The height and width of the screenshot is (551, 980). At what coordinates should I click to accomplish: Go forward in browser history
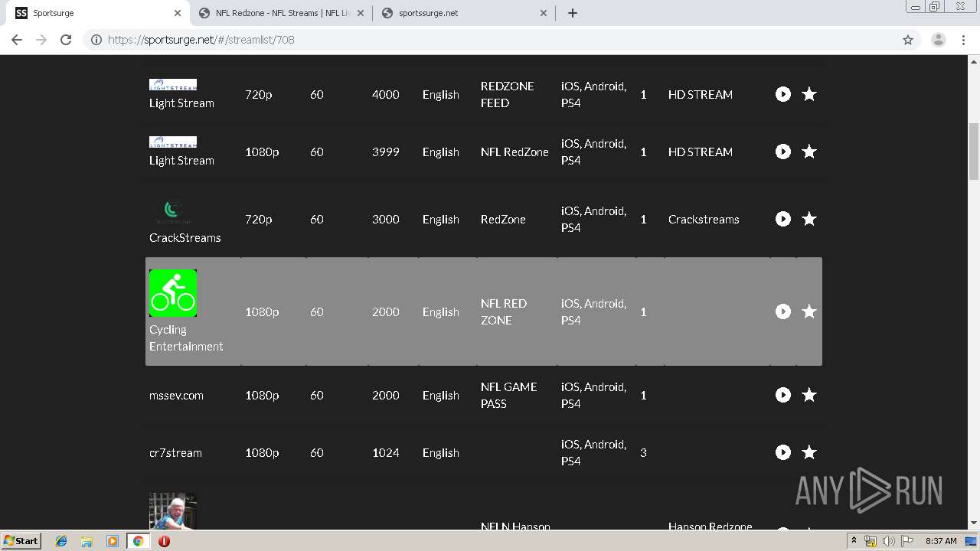41,40
